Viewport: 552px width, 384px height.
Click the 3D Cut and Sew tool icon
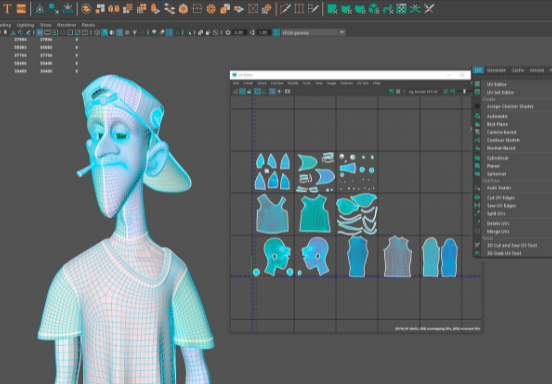tap(477, 245)
